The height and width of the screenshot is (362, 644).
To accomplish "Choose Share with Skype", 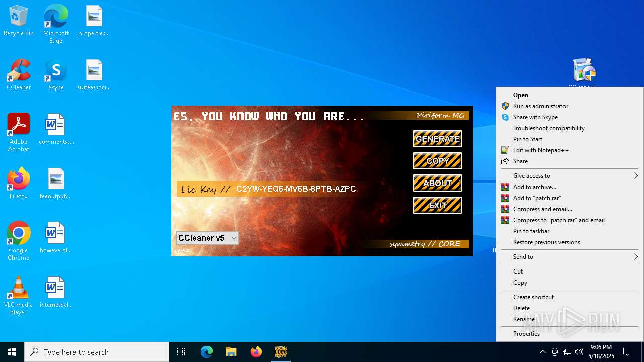I will point(570,117).
